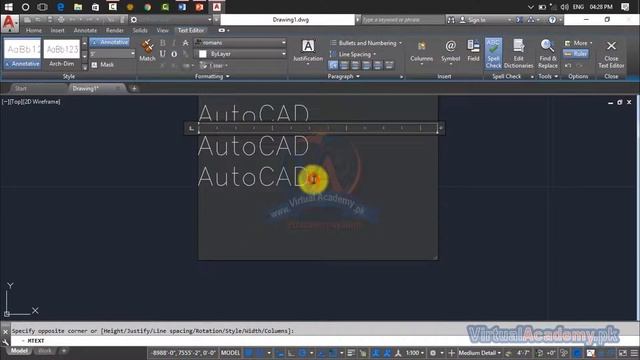Click the search keyword input field
Image resolution: width=640 pixels, height=360 pixels.
402,20
